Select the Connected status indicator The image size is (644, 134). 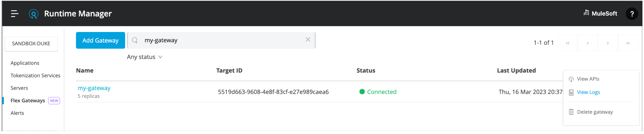(x=362, y=92)
